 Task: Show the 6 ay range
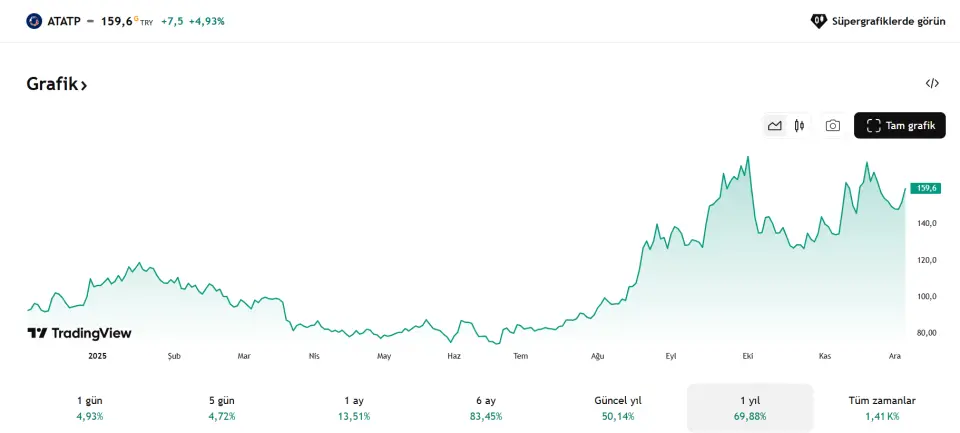click(x=485, y=407)
